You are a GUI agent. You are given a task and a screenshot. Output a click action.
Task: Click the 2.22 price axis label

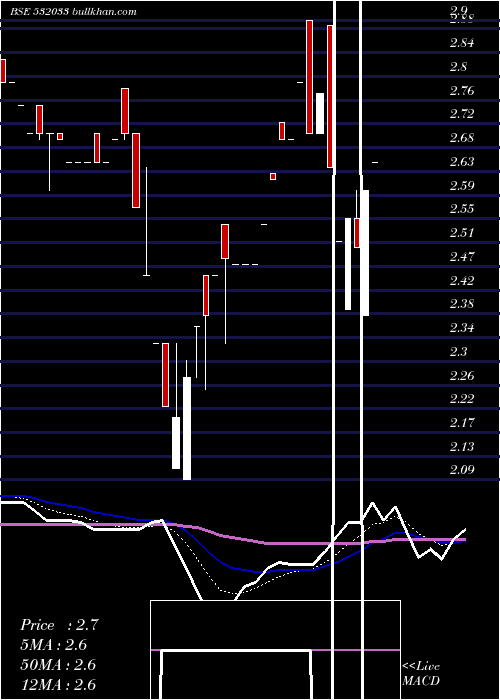point(462,399)
